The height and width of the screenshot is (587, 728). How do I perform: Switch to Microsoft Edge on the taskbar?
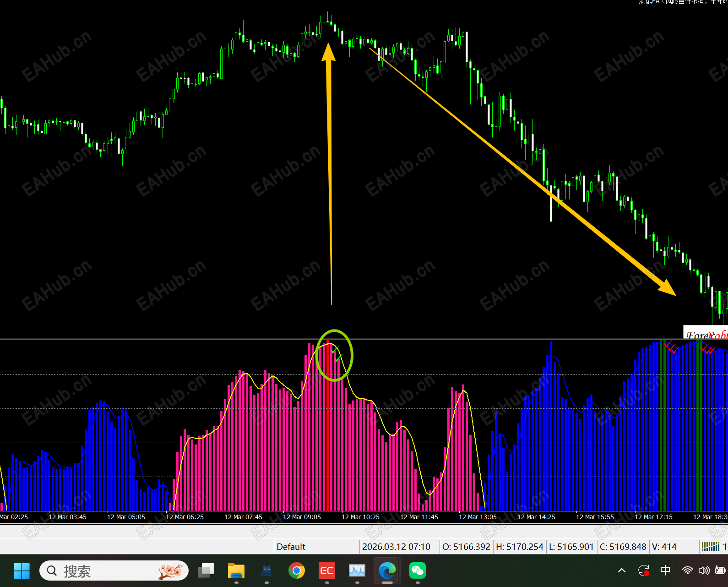387,571
